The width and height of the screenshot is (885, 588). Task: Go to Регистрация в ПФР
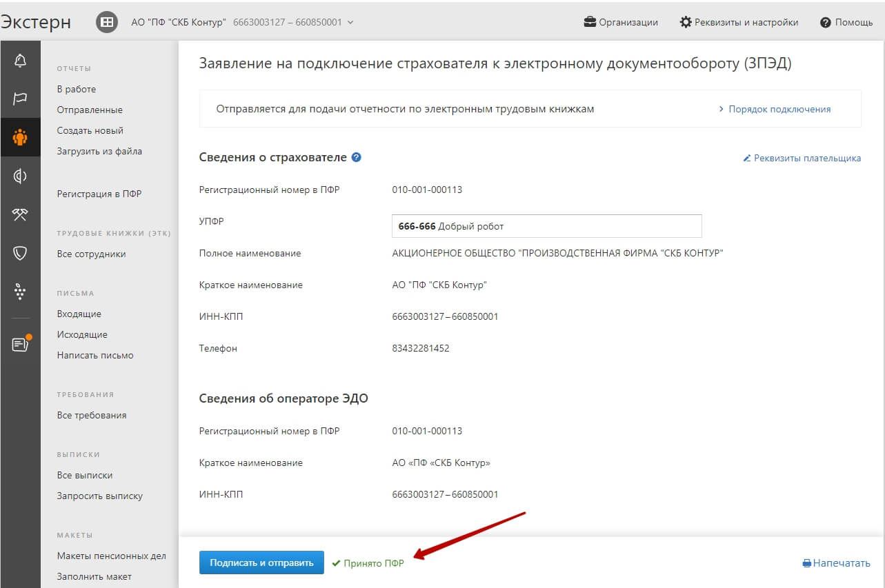pyautogui.click(x=99, y=194)
